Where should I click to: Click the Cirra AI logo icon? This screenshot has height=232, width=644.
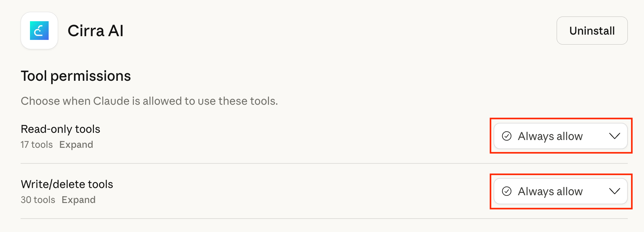tap(39, 31)
